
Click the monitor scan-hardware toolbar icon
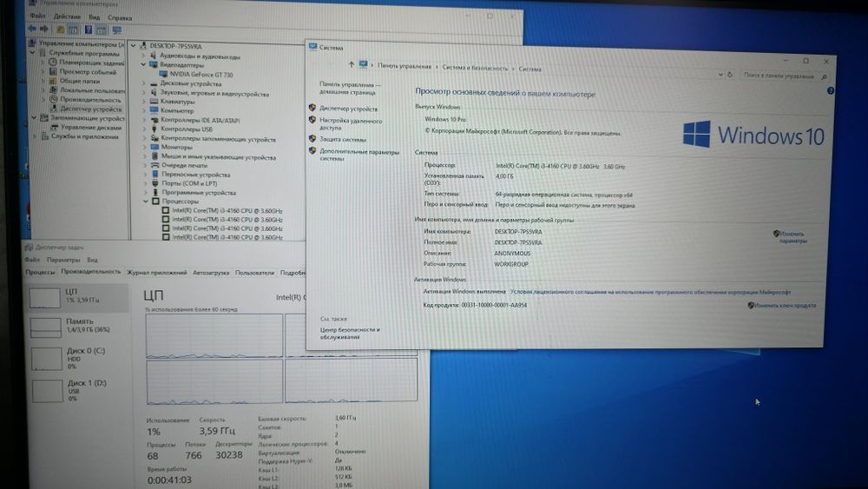[117, 30]
